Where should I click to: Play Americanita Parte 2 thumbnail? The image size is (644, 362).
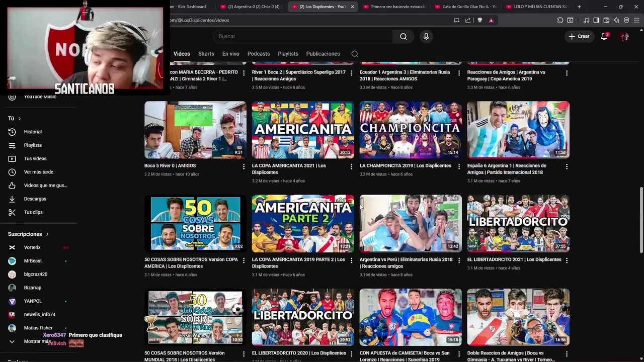303,223
